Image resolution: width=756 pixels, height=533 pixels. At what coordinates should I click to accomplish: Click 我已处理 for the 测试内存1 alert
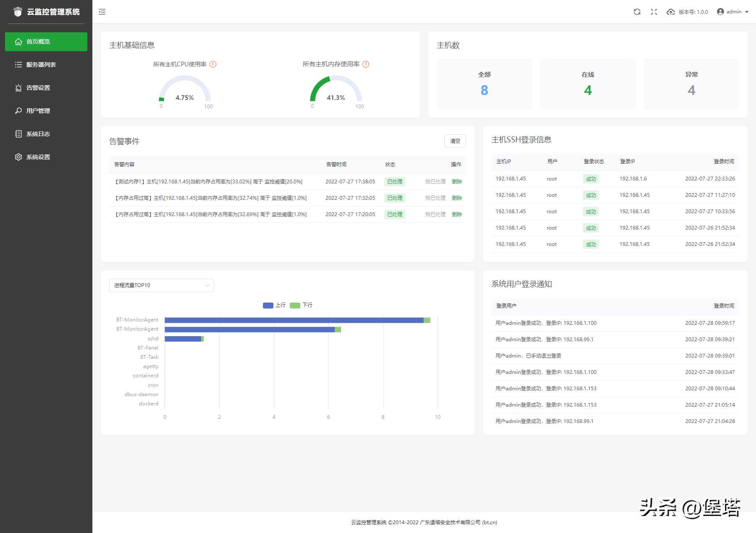point(435,182)
